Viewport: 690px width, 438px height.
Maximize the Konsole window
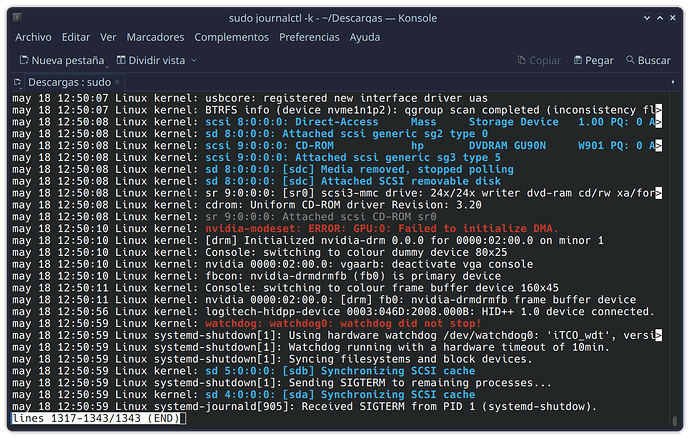[x=660, y=18]
